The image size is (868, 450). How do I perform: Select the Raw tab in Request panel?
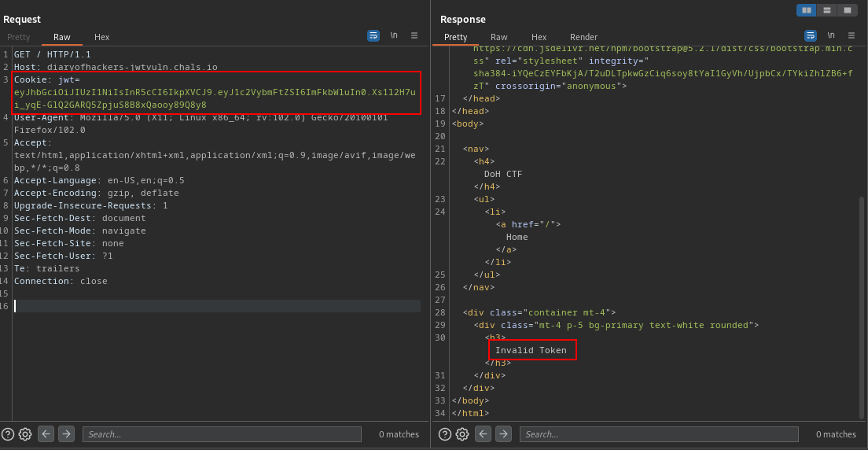tap(62, 37)
